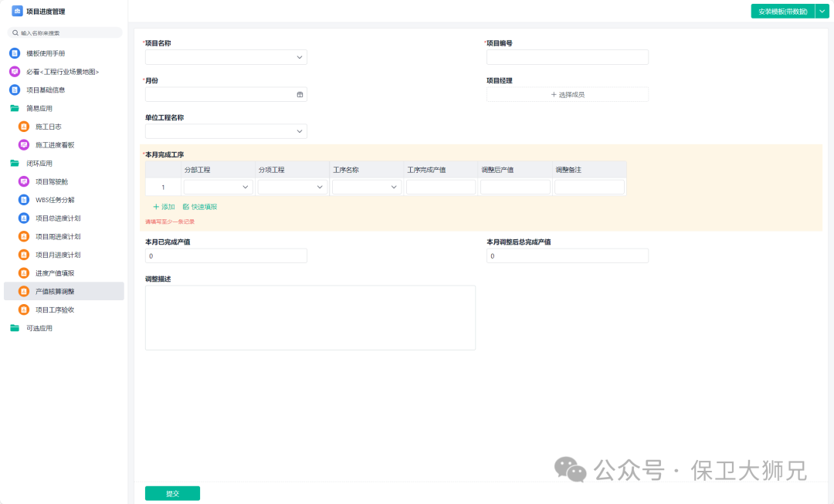Click the 本月调整后总完成产值 field
This screenshot has height=504, width=834.
coord(568,255)
